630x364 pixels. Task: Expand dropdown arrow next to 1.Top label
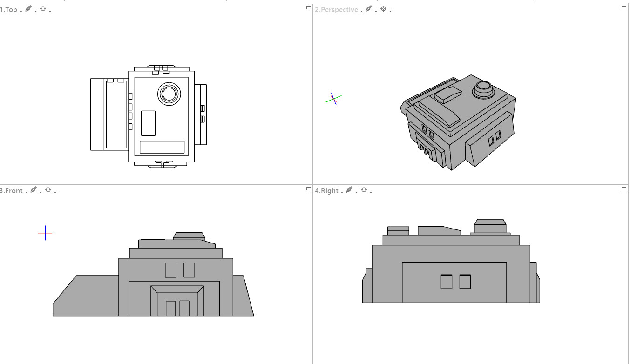pos(21,11)
